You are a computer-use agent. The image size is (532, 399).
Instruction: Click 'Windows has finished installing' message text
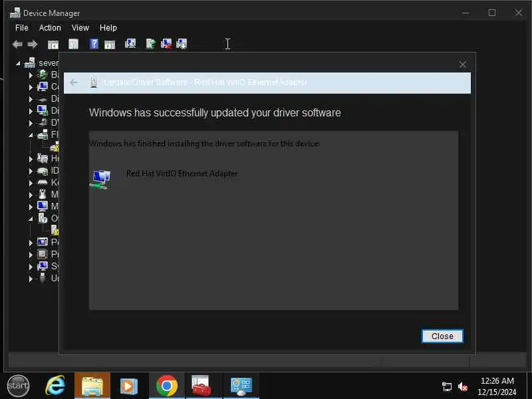[x=204, y=144]
